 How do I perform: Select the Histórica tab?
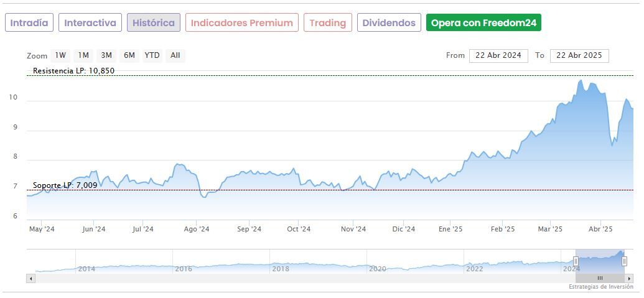click(154, 23)
